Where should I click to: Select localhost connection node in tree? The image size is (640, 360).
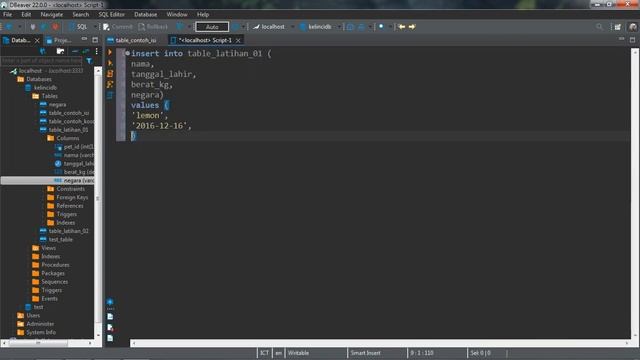(47, 71)
